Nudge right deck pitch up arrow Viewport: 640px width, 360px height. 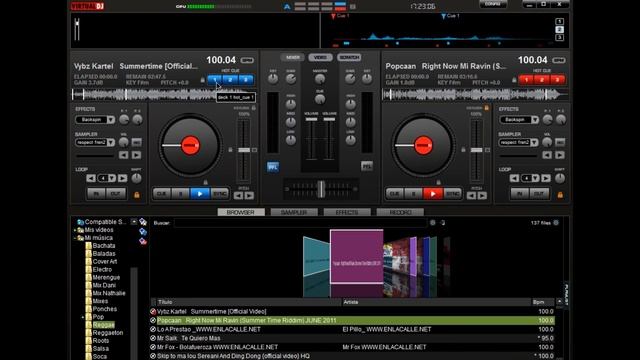click(x=482, y=196)
